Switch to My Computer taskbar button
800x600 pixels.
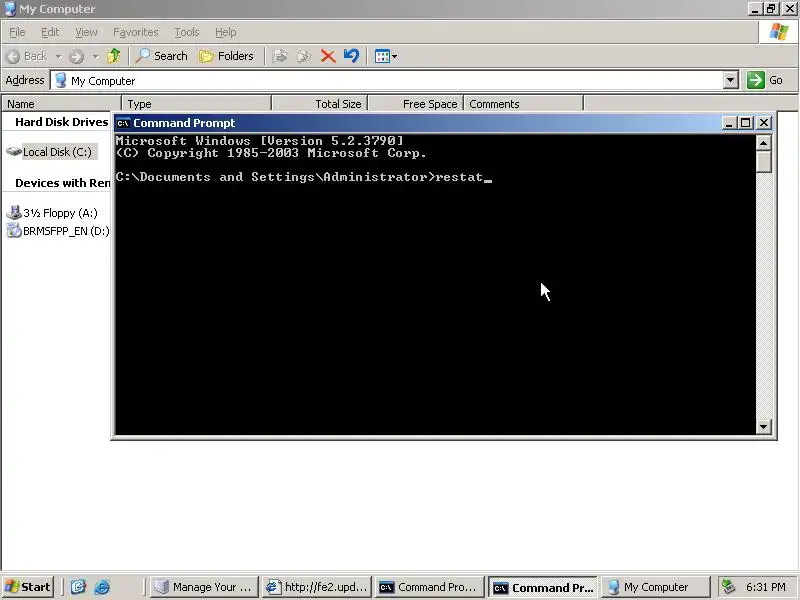(x=656, y=587)
